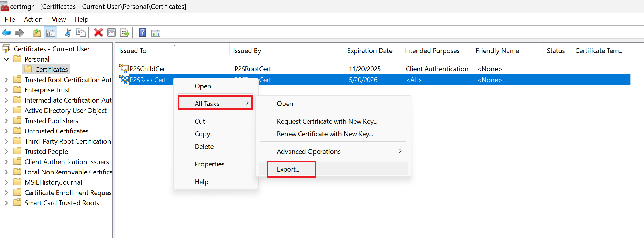Collapse the Personal folder node

click(x=7, y=59)
